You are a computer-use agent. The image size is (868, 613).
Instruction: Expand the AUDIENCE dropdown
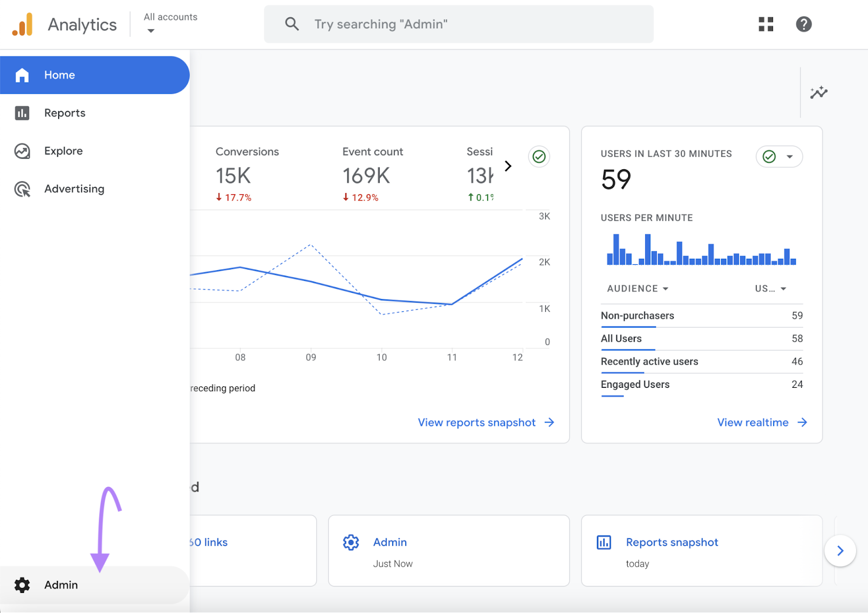pyautogui.click(x=636, y=288)
